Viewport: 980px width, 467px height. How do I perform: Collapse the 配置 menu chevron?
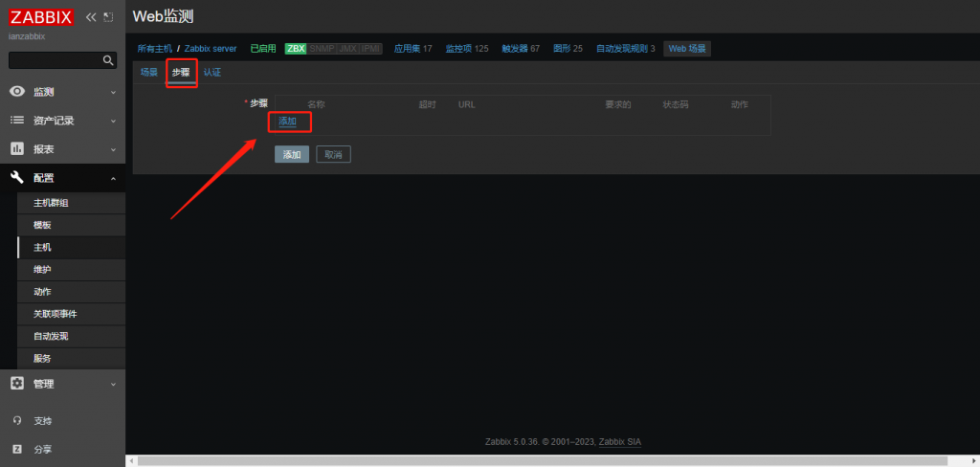pyautogui.click(x=113, y=179)
